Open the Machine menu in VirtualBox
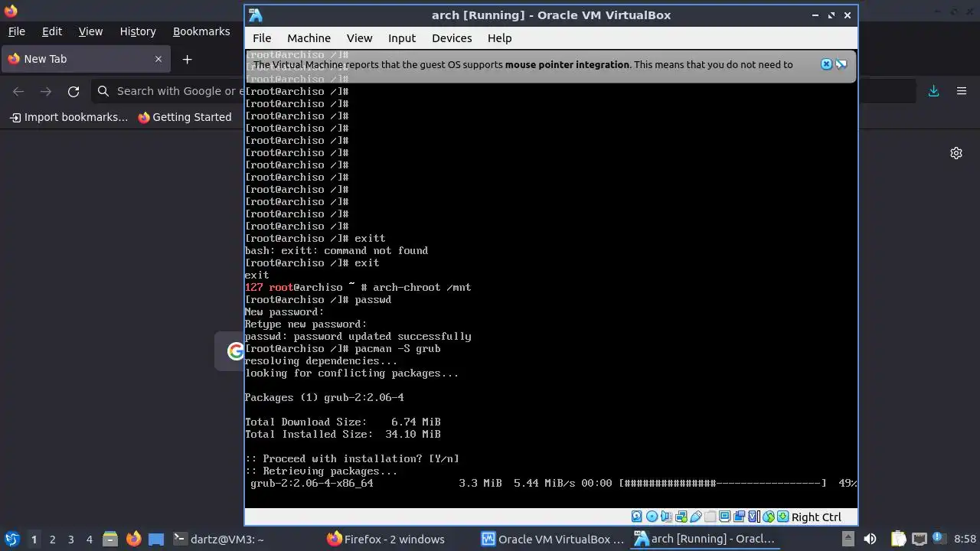980x551 pixels. click(309, 37)
